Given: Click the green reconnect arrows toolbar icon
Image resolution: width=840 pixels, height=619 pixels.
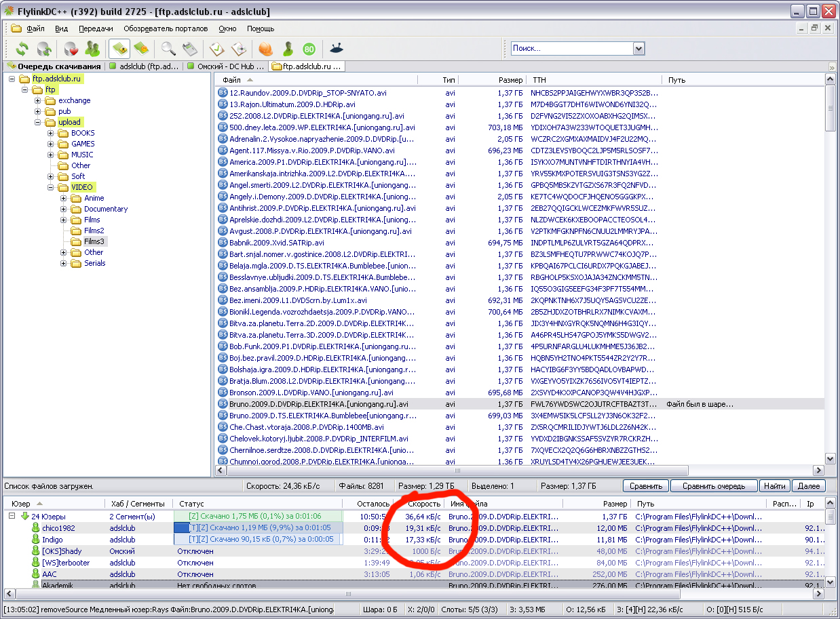Looking at the screenshot, I should pyautogui.click(x=22, y=49).
